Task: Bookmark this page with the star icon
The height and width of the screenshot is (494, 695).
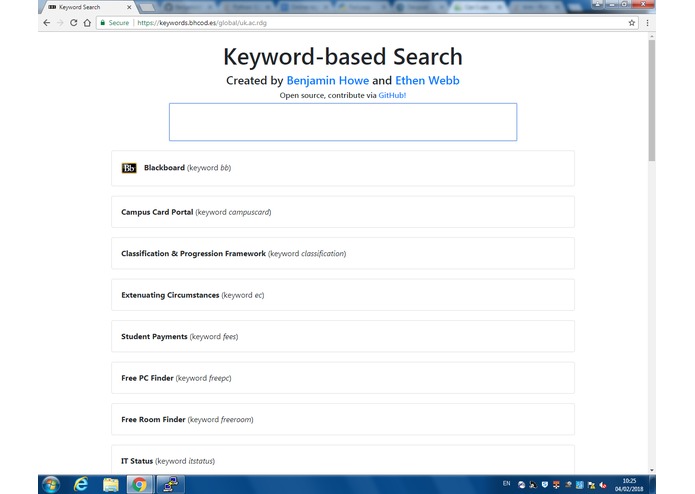Action: tap(632, 23)
